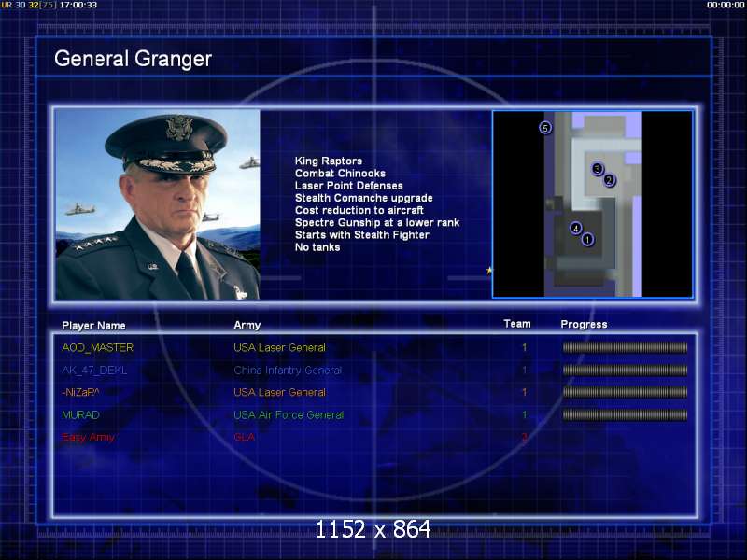Click the 00:00:00 timer readout
Image resolution: width=747 pixels, height=560 pixels.
click(726, 5)
